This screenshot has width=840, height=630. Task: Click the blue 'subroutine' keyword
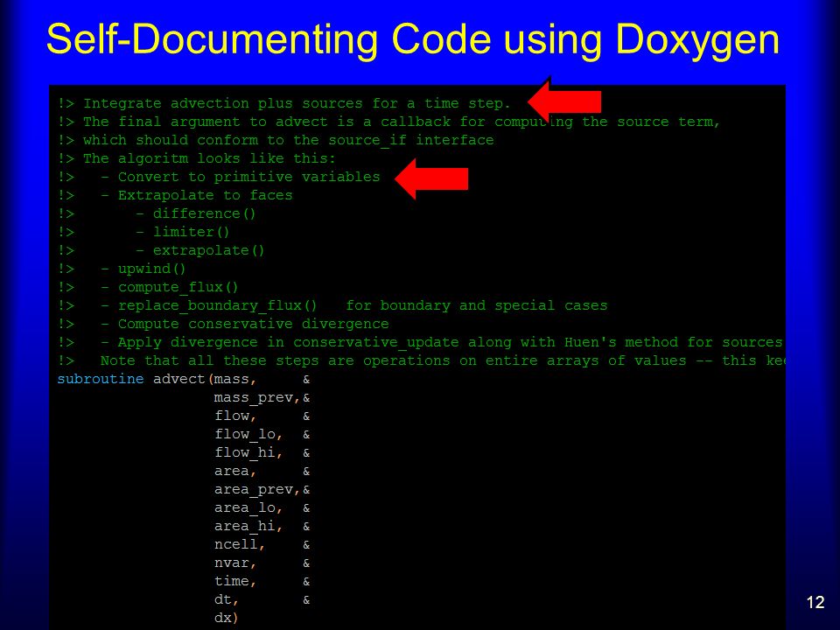coord(100,379)
